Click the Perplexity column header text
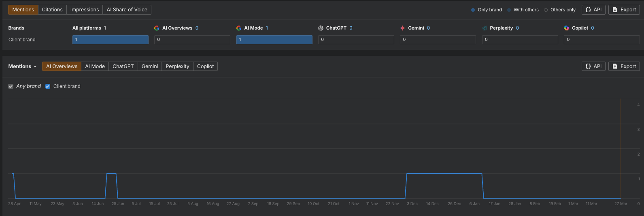Screen dimensions: 644x216 (x=501, y=28)
